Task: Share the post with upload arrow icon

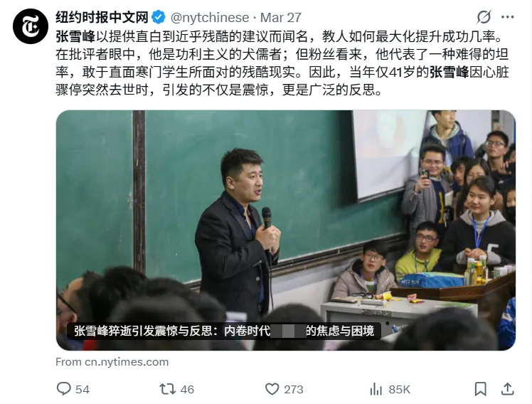Action: (507, 389)
